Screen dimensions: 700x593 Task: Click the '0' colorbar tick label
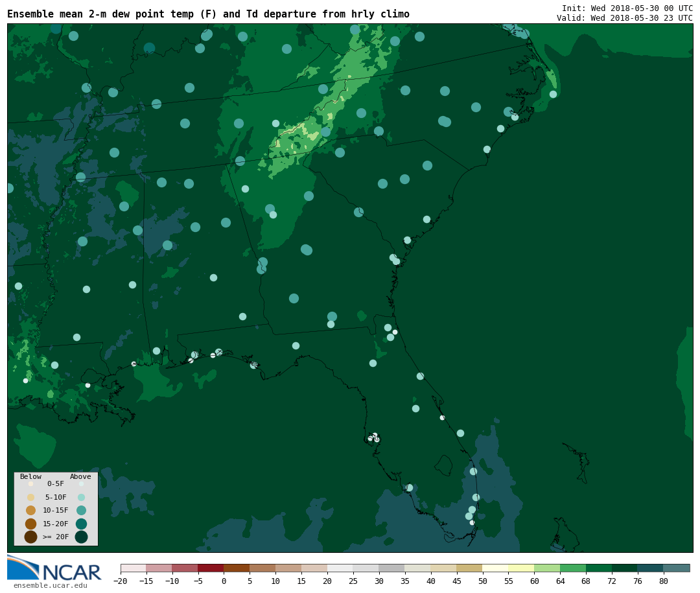click(224, 581)
